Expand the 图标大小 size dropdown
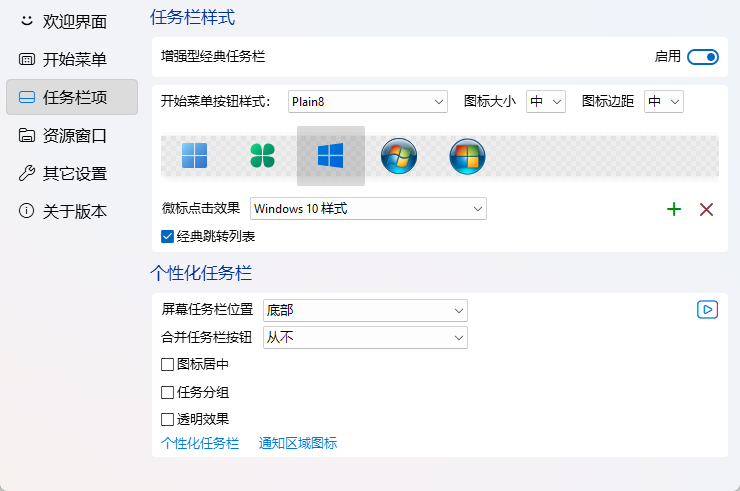Screen dimensions: 740x491 (x=546, y=101)
